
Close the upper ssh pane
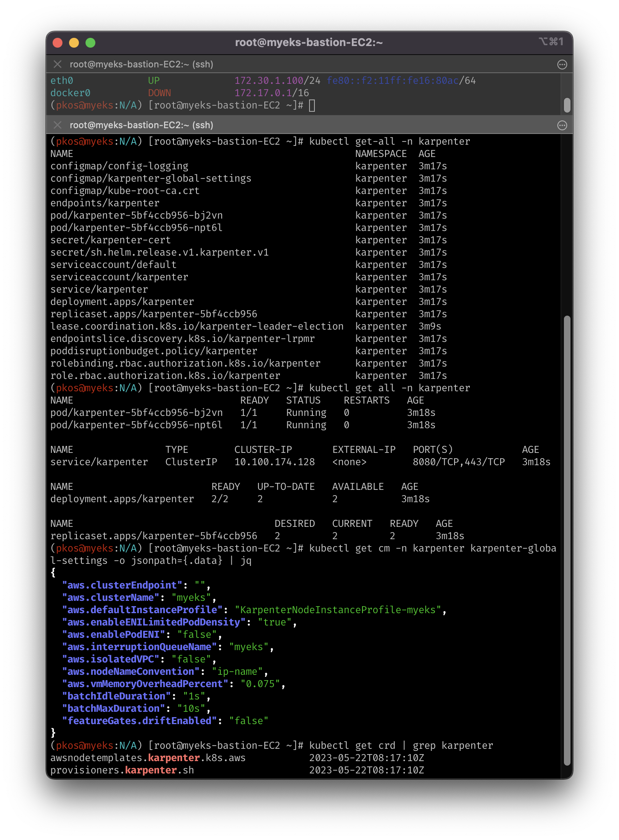(58, 64)
